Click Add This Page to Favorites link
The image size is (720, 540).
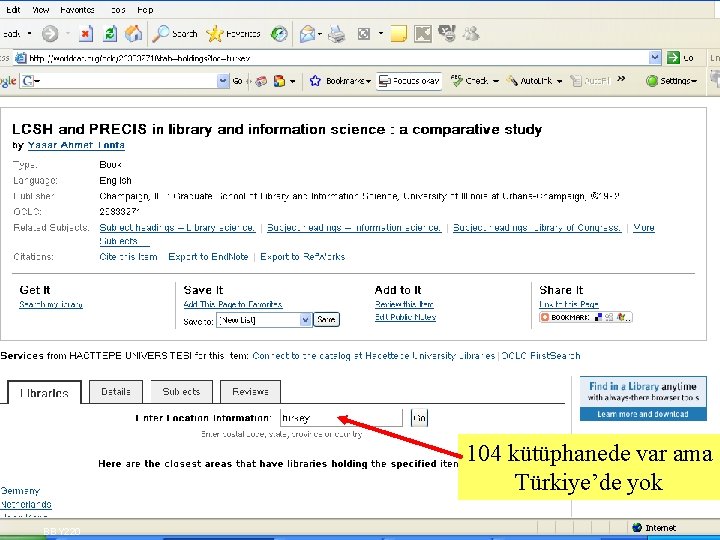coord(233,304)
